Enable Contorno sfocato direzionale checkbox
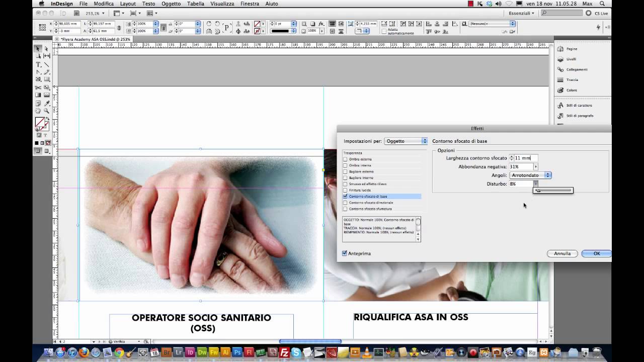This screenshot has width=644, height=362. coord(345,203)
